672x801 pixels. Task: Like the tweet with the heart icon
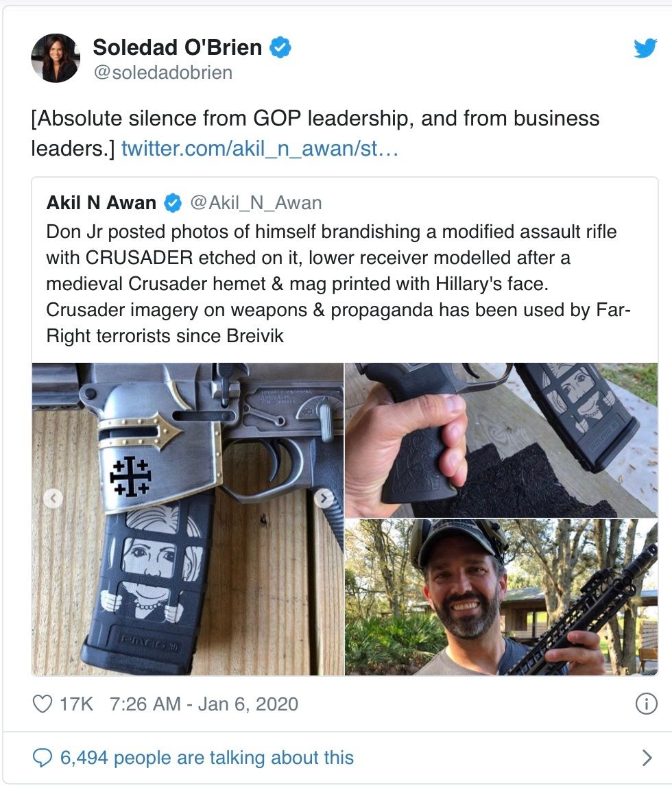[x=43, y=704]
